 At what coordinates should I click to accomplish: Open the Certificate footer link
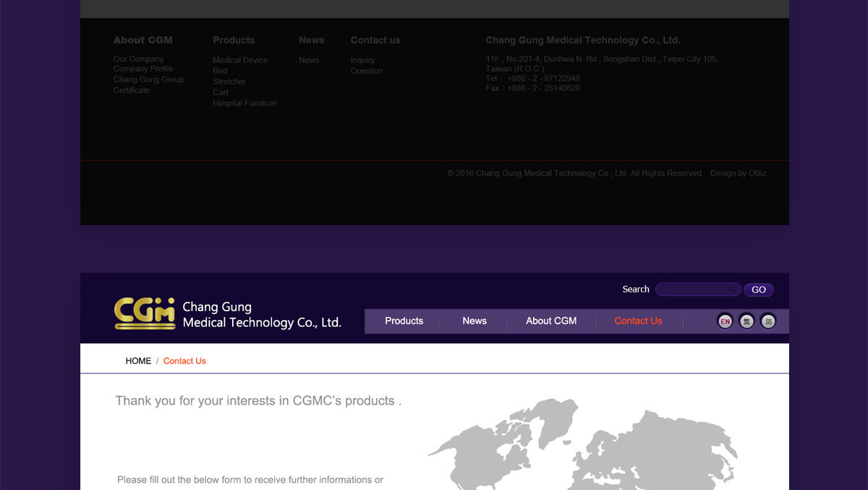coord(132,90)
